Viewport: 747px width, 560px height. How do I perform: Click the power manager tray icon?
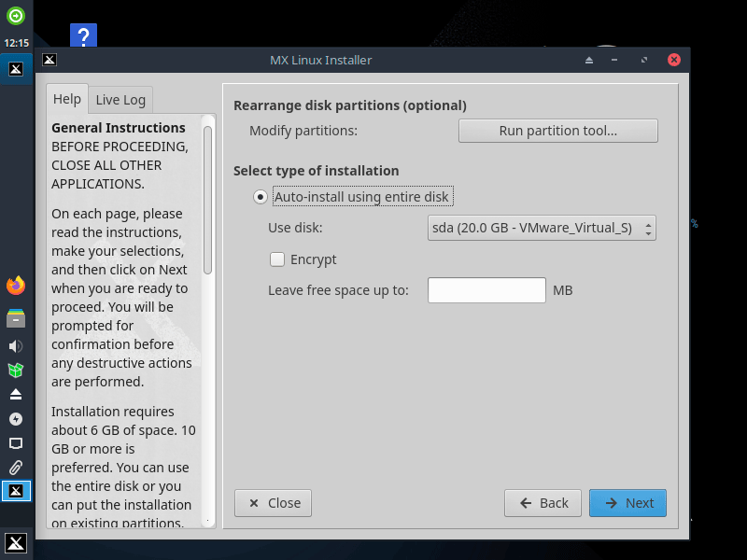[x=16, y=419]
